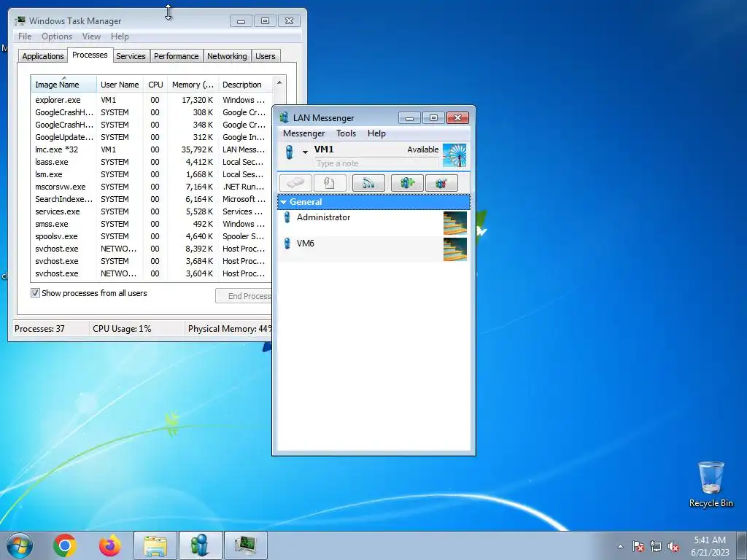Open the Options menu in Task Manager

(57, 36)
